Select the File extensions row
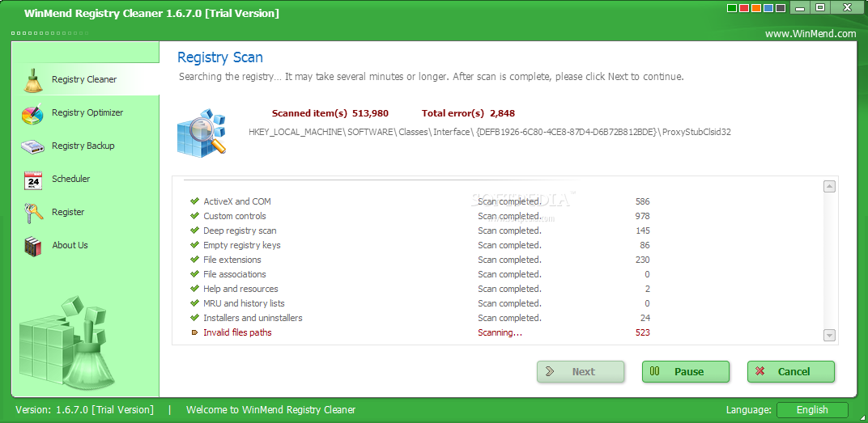This screenshot has width=868, height=423. (x=421, y=260)
